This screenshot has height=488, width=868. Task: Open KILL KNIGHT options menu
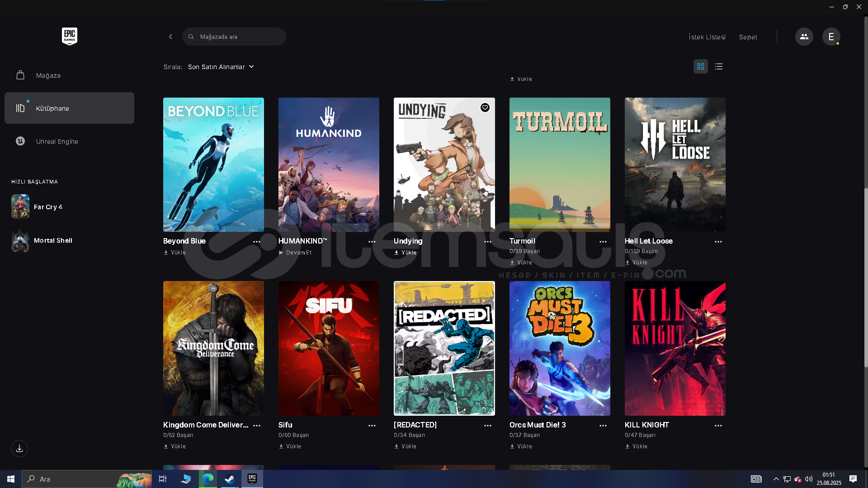click(718, 426)
